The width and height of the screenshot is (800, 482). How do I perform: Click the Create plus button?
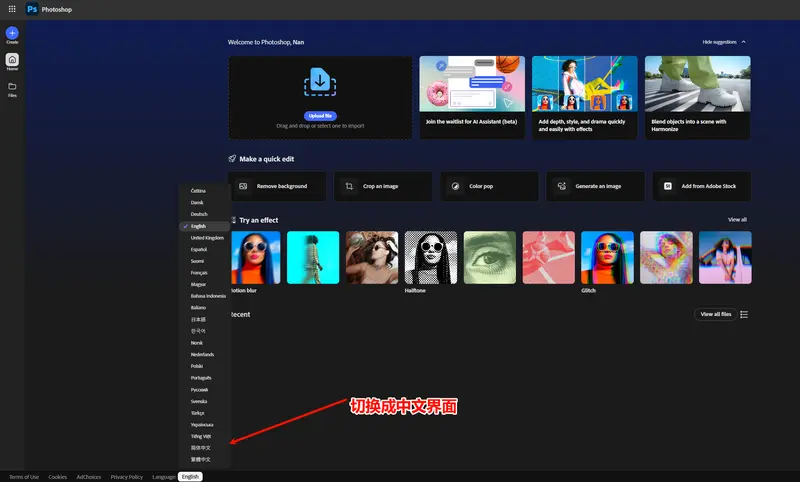click(12, 33)
